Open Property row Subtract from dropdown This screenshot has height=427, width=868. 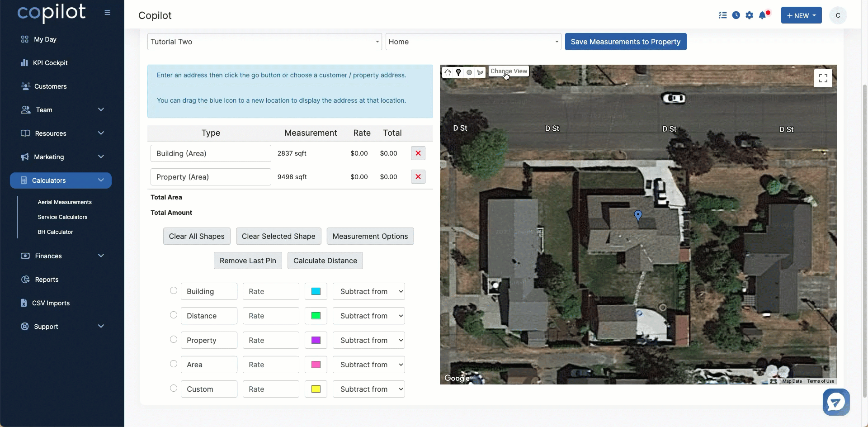pyautogui.click(x=369, y=340)
